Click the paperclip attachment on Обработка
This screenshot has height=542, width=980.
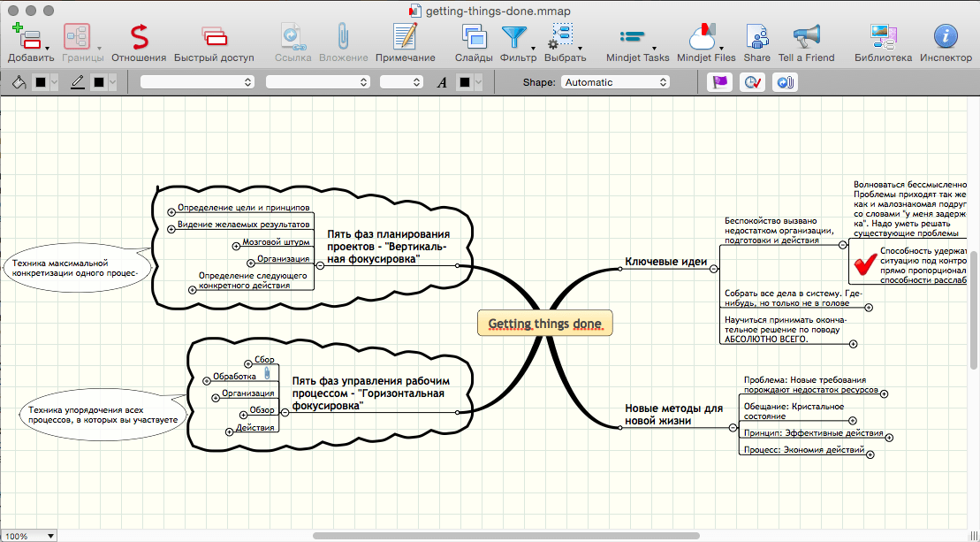tap(266, 375)
